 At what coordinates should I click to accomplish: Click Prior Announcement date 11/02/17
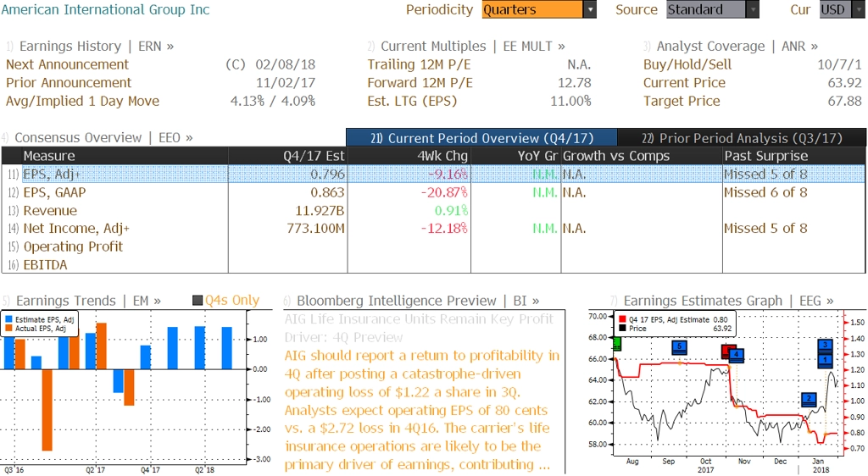285,83
